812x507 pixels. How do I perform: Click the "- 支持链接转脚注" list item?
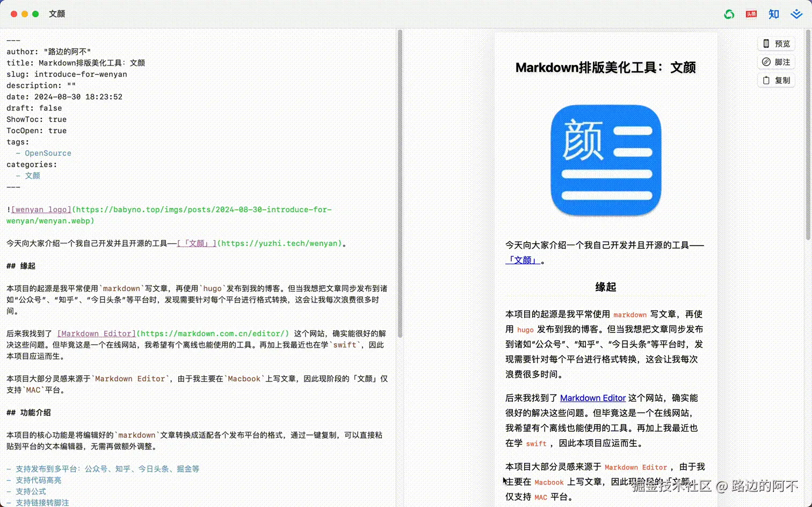38,503
